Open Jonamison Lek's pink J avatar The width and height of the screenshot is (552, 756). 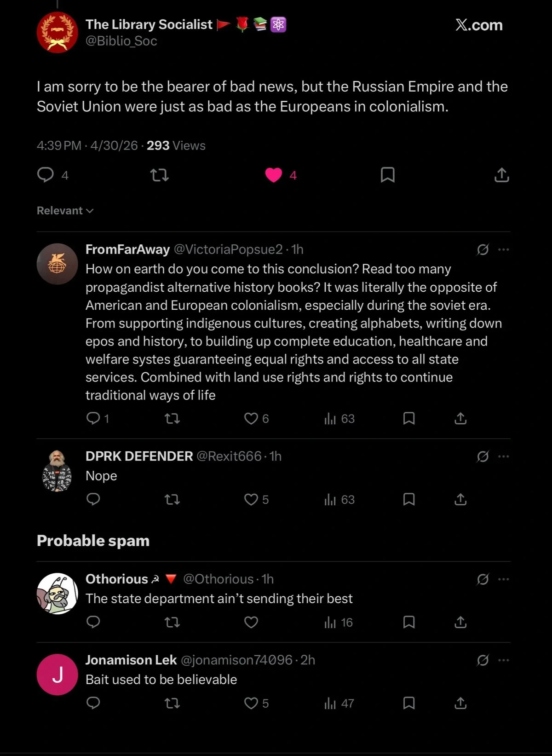coord(57,675)
